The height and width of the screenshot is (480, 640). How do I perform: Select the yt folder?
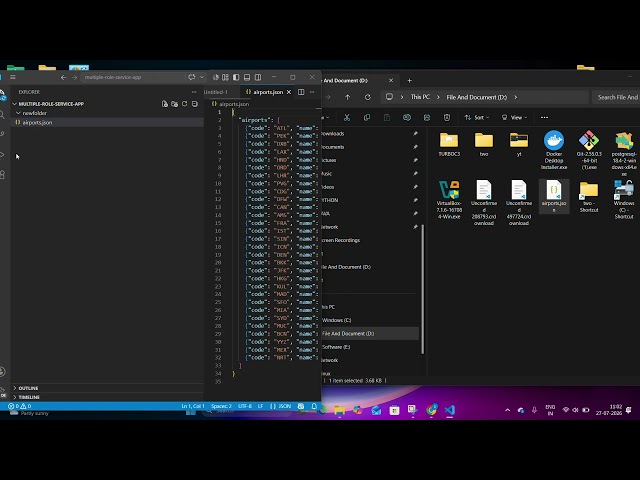click(519, 144)
